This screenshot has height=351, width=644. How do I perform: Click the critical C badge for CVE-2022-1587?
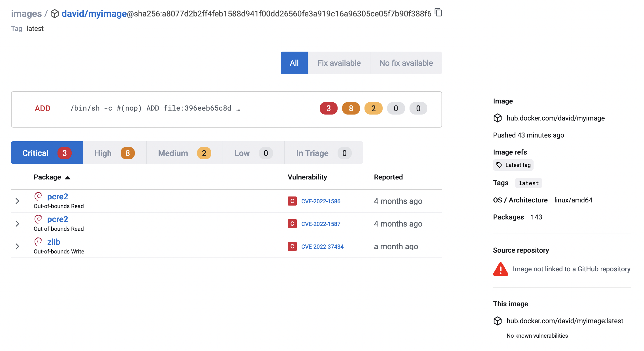pyautogui.click(x=292, y=224)
